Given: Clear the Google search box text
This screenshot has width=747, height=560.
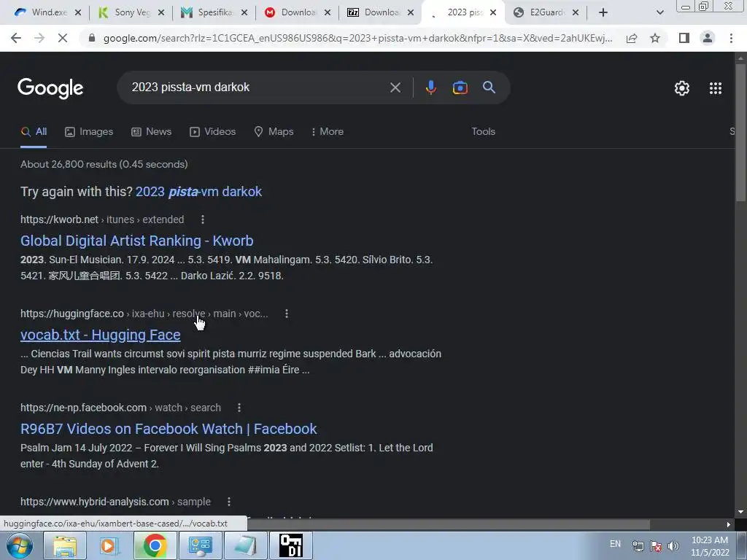Looking at the screenshot, I should point(395,87).
